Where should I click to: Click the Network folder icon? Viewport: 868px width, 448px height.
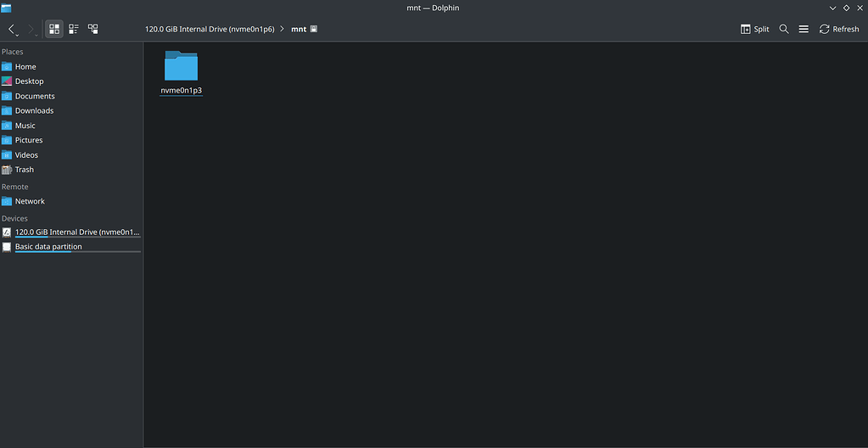click(x=7, y=201)
